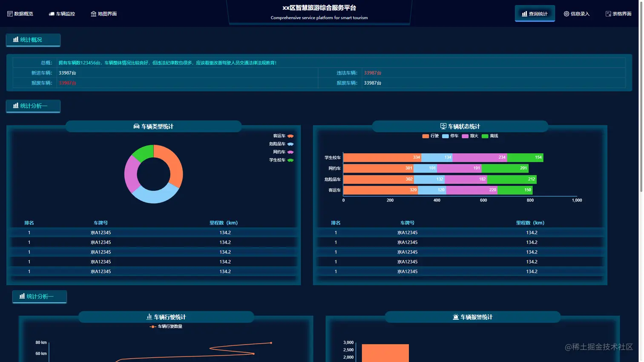
Task: Click the 信息录入 gear icon
Action: tap(566, 14)
